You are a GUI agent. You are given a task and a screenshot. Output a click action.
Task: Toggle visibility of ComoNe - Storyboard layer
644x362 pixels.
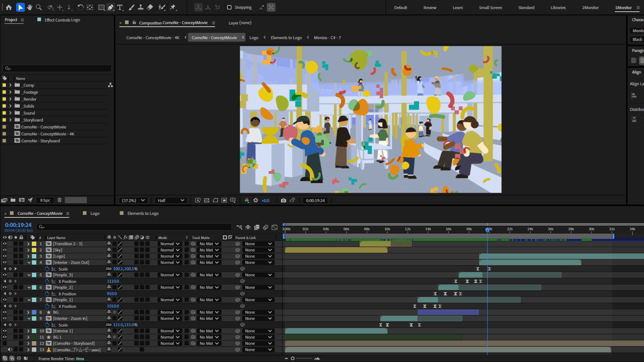tap(5, 343)
